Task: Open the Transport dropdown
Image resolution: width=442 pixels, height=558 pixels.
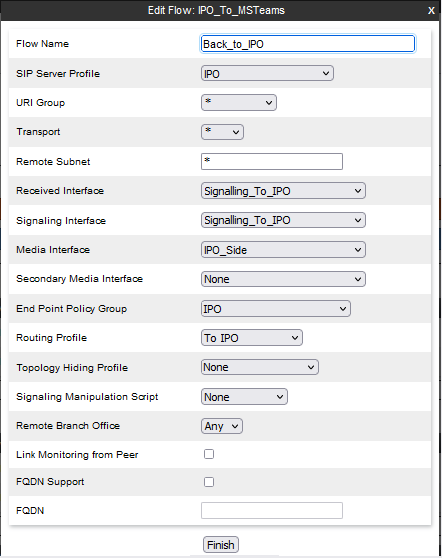Action: pyautogui.click(x=222, y=132)
